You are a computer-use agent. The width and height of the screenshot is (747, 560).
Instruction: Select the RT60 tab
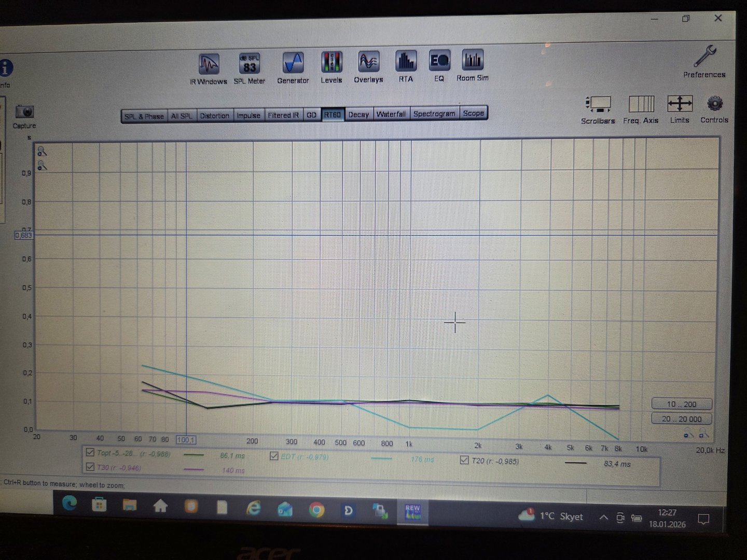point(333,115)
